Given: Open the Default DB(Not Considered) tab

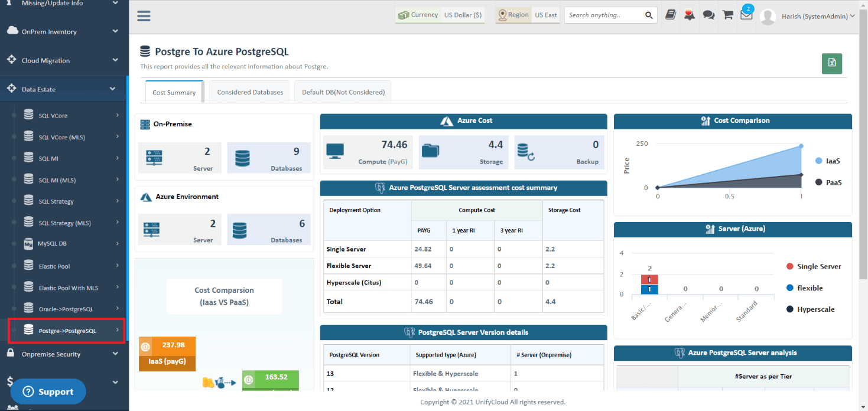Looking at the screenshot, I should (x=343, y=92).
